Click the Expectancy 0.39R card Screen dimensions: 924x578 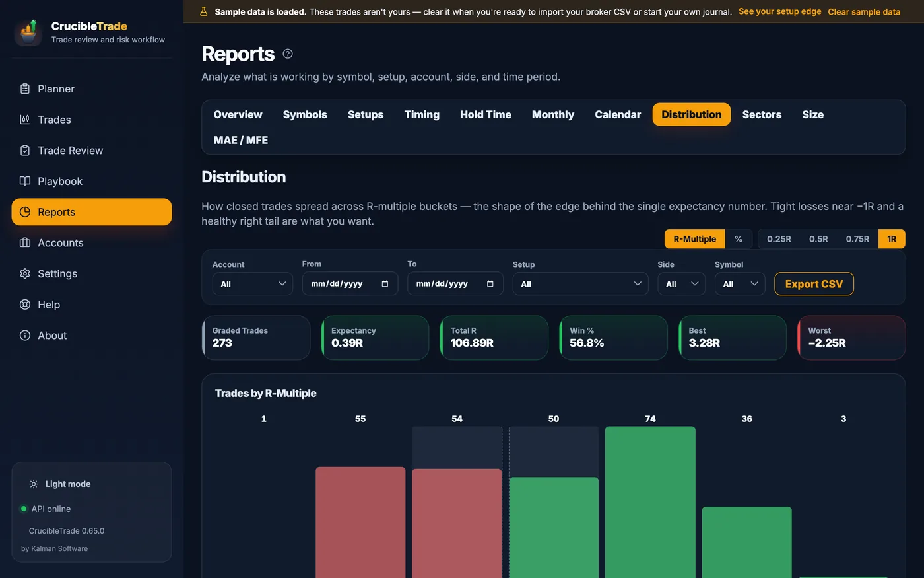point(375,338)
